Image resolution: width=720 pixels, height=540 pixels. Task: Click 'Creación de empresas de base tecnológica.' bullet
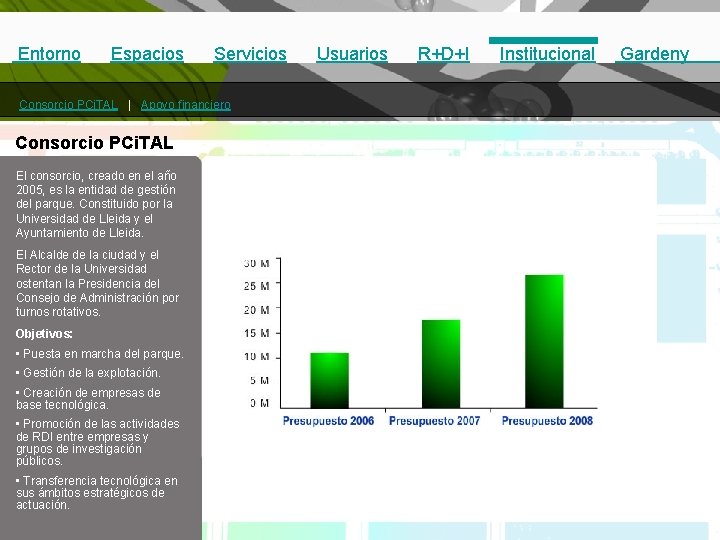click(x=88, y=399)
